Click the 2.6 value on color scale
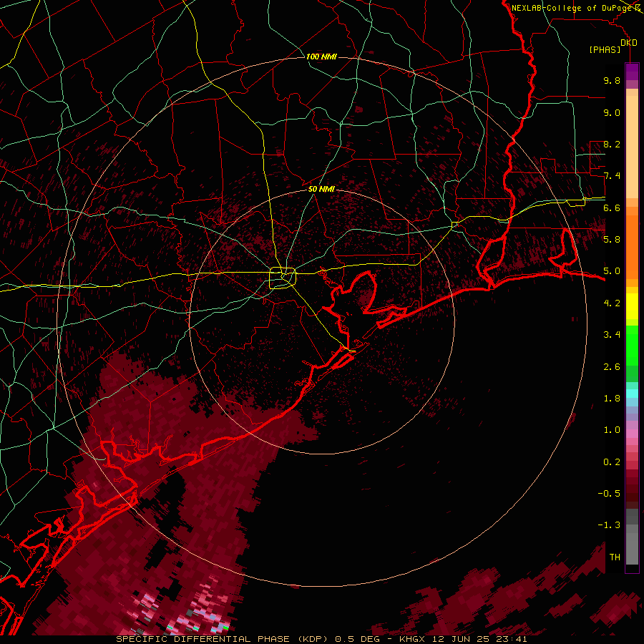This screenshot has width=644, height=644. pos(612,367)
